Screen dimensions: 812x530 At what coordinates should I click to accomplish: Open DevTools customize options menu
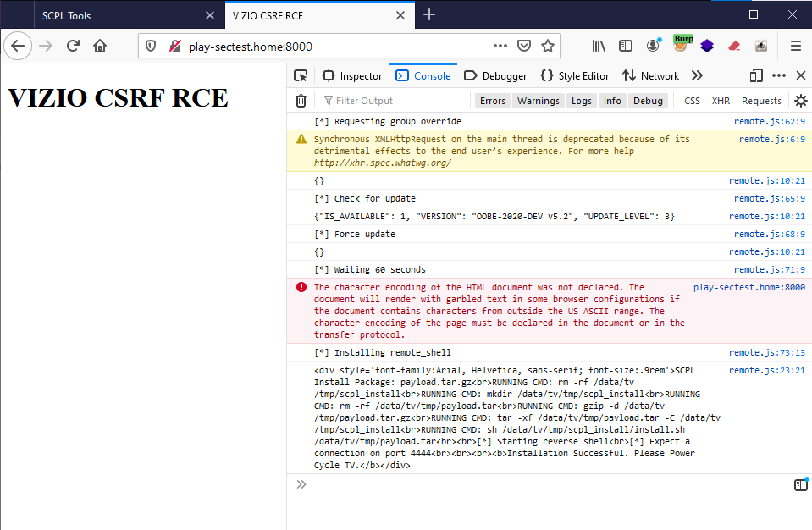coord(779,76)
